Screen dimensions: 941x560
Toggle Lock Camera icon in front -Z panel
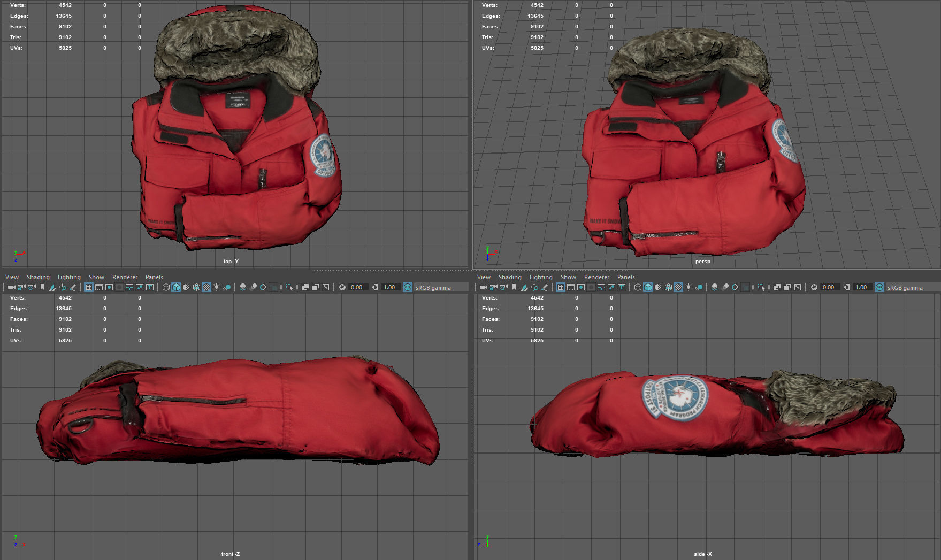pos(21,287)
